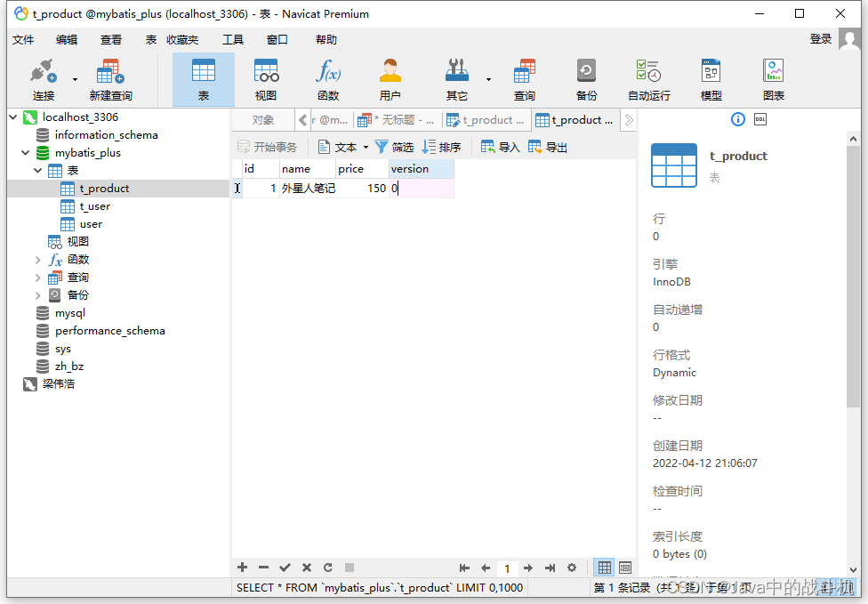Open the Backup (备份) toolbar icon
Viewport: 868px width, 604px height.
[586, 80]
